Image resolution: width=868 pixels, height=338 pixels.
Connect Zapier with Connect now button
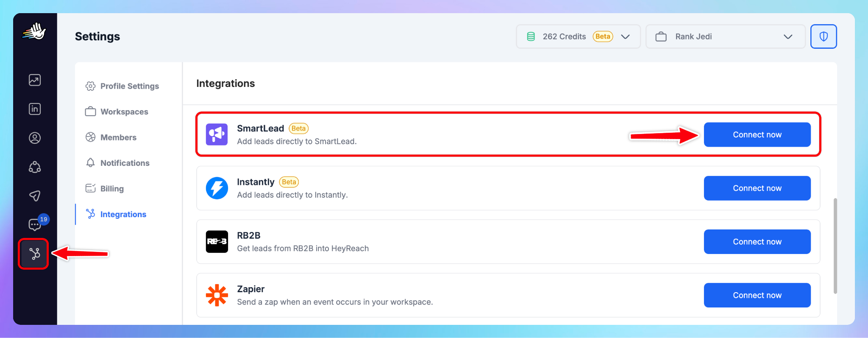757,295
